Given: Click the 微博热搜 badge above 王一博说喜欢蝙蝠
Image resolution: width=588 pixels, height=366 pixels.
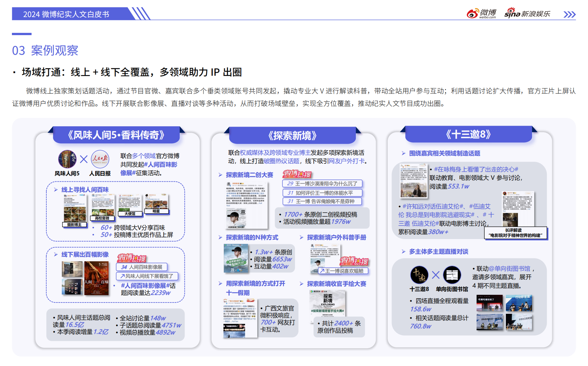Looking at the screenshot, I should click(x=354, y=261).
